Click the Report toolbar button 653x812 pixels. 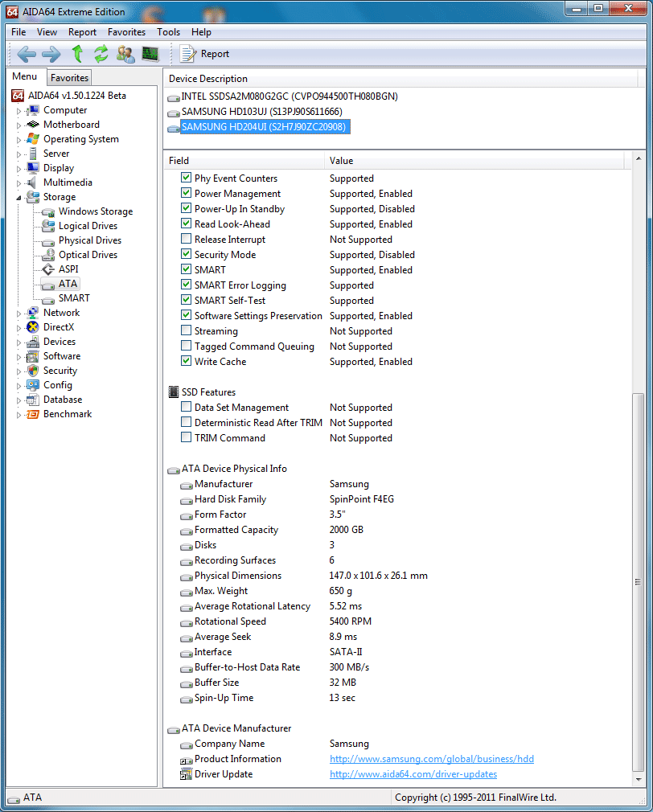coord(204,54)
